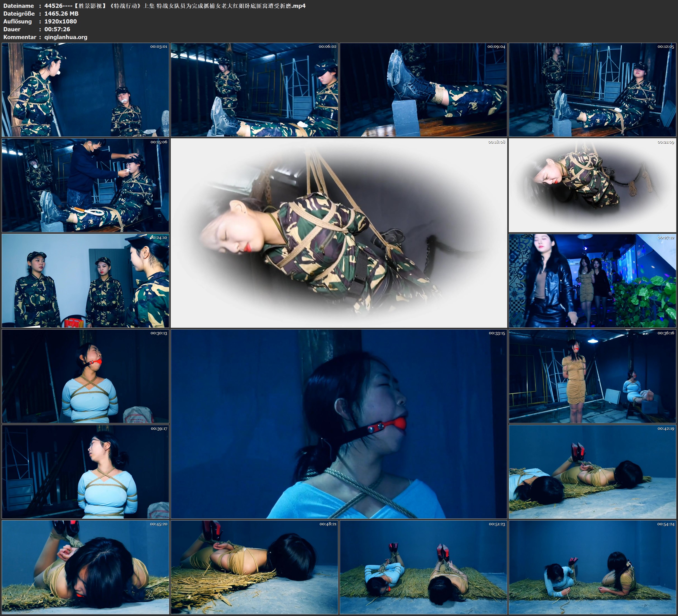Select the 00:45:20 thumbnail
Image resolution: width=678 pixels, height=616 pixels.
tap(85, 567)
